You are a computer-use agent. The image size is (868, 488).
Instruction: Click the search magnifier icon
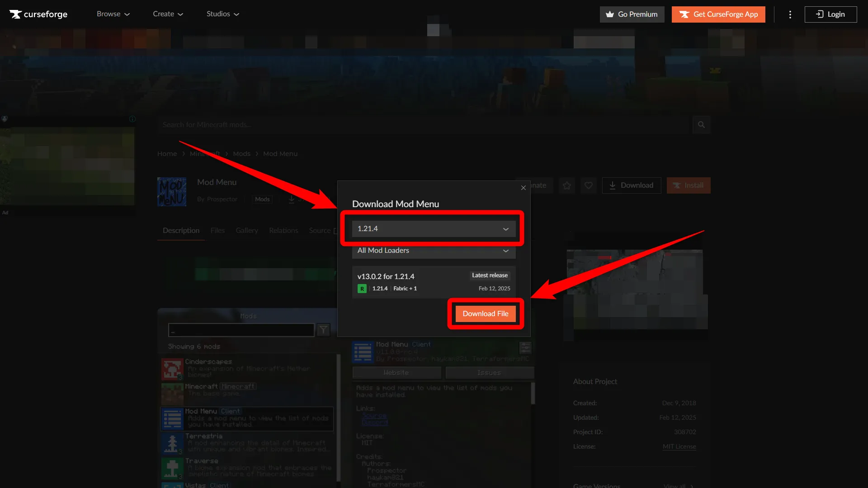(701, 125)
